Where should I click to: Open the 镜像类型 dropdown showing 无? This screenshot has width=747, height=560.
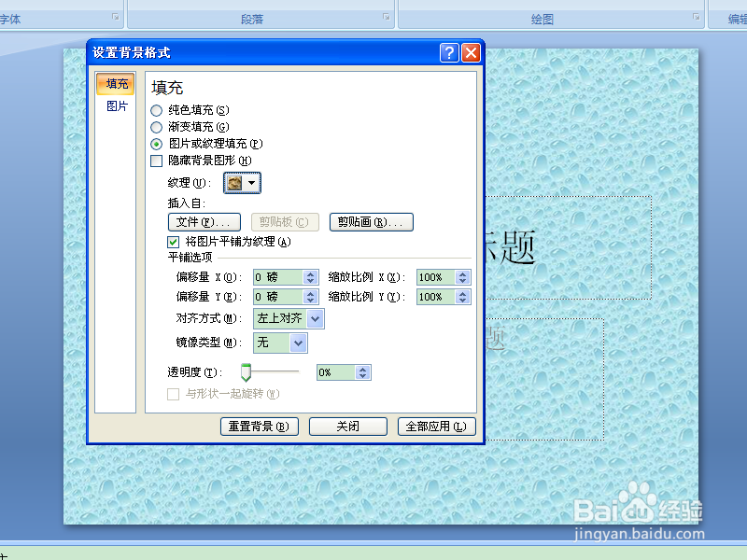(297, 343)
